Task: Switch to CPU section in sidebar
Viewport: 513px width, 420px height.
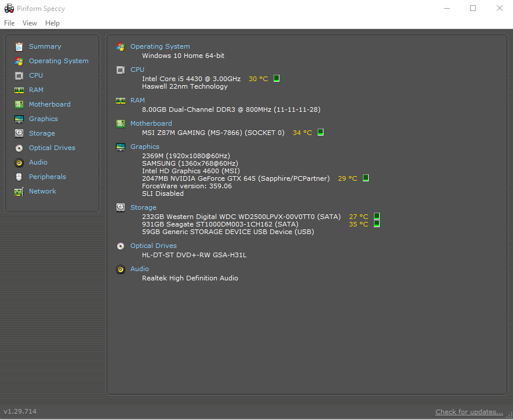Action: pos(36,75)
